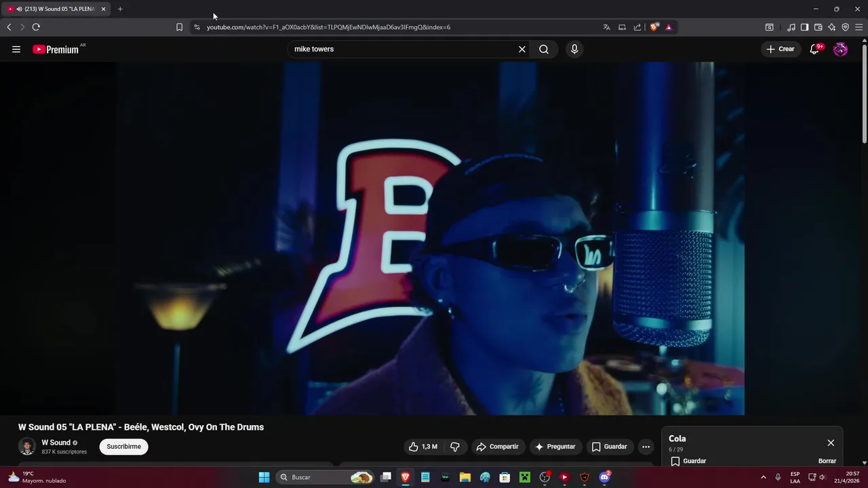Go back in browser history
The width and height of the screenshot is (868, 488).
[9, 27]
